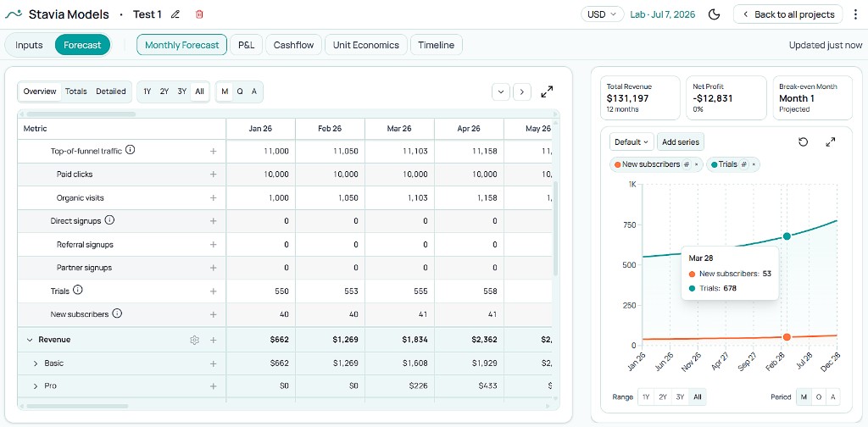This screenshot has height=427, width=868.
Task: Open Default chart preset dropdown
Action: pos(632,142)
